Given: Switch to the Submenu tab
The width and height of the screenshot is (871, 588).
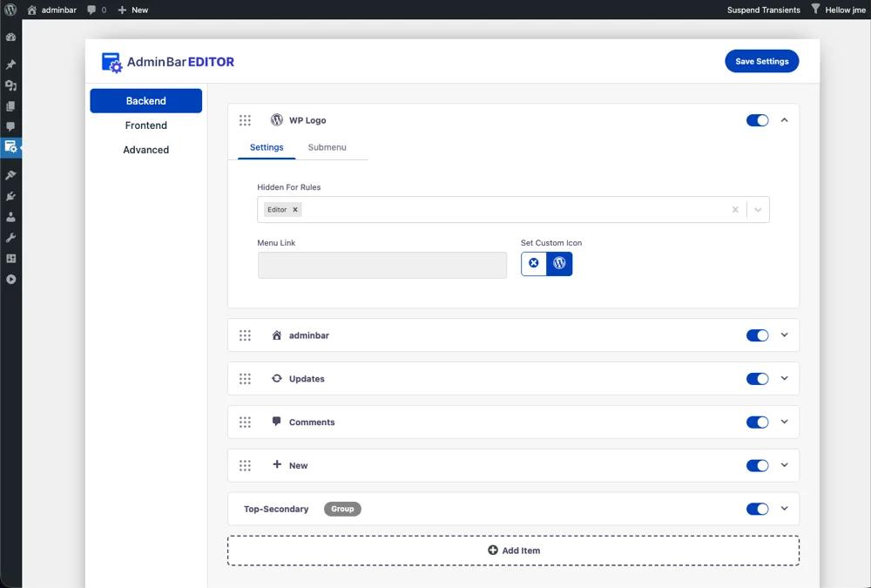Looking at the screenshot, I should tap(327, 147).
